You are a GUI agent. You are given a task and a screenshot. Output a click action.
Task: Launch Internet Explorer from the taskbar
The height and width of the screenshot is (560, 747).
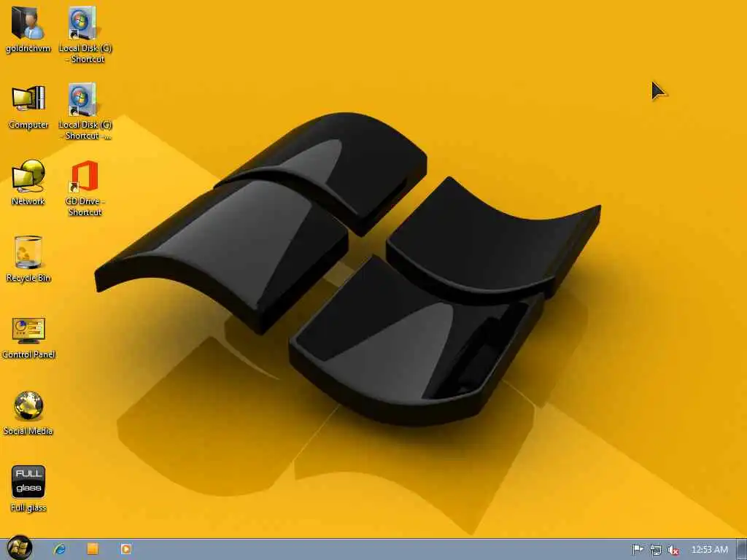[x=60, y=549]
